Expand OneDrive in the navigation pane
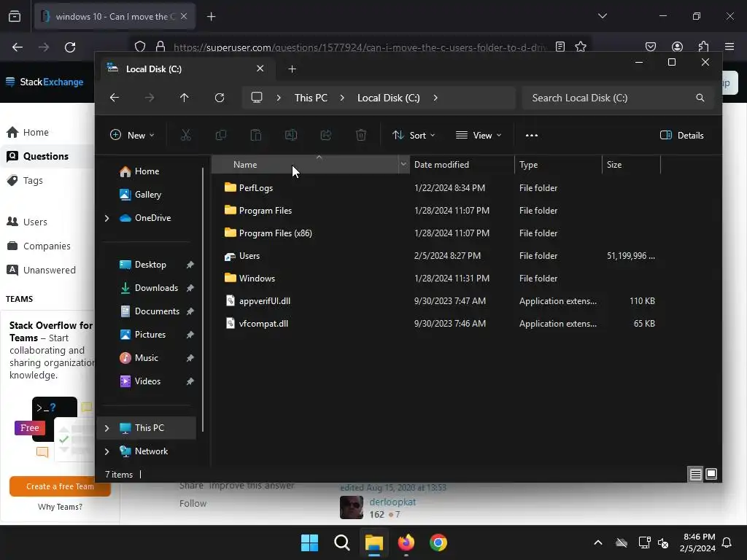 (107, 218)
